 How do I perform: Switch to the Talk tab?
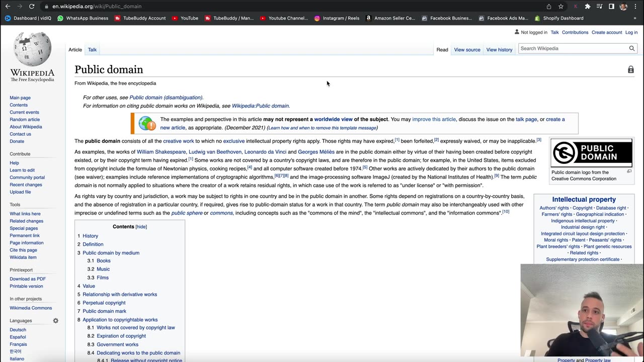tap(92, 50)
